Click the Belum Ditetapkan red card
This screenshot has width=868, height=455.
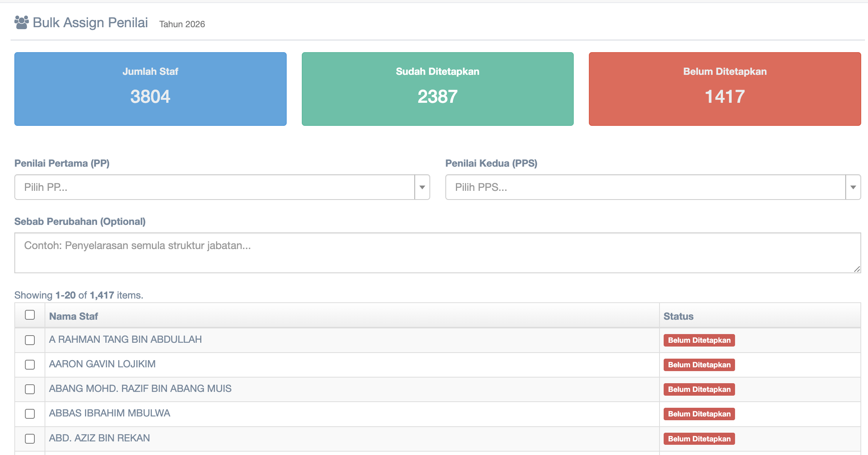[724, 89]
